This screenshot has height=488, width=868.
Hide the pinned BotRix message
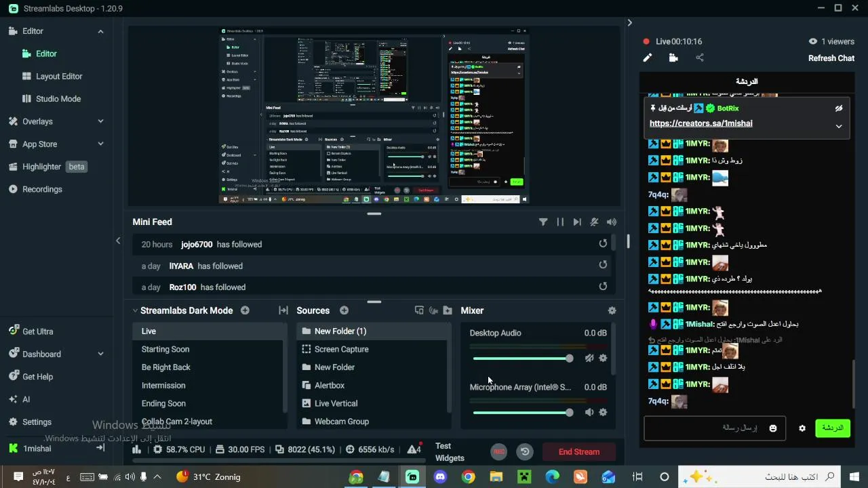pyautogui.click(x=839, y=108)
